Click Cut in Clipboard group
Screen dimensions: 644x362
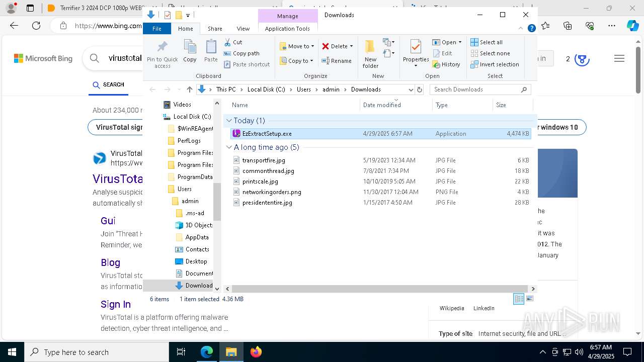(x=233, y=42)
